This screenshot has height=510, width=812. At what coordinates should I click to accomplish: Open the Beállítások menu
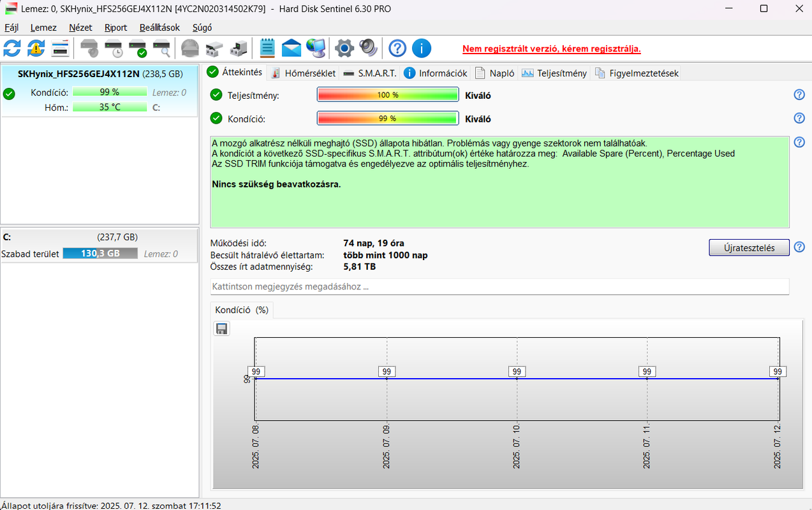pyautogui.click(x=159, y=27)
